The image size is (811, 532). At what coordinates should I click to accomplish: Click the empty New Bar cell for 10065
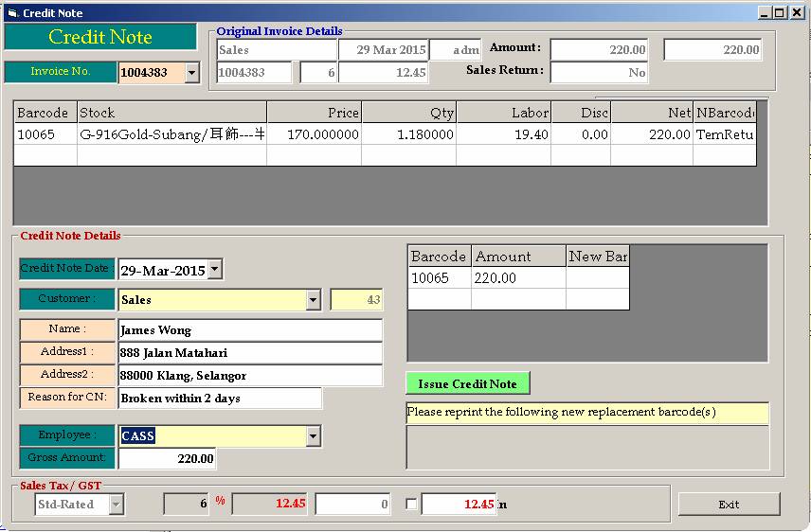click(x=598, y=277)
